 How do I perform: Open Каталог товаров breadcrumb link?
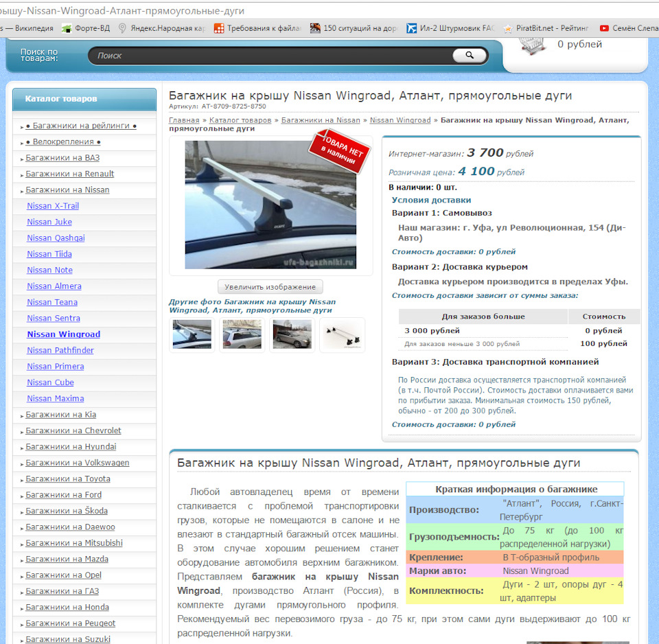pos(240,120)
